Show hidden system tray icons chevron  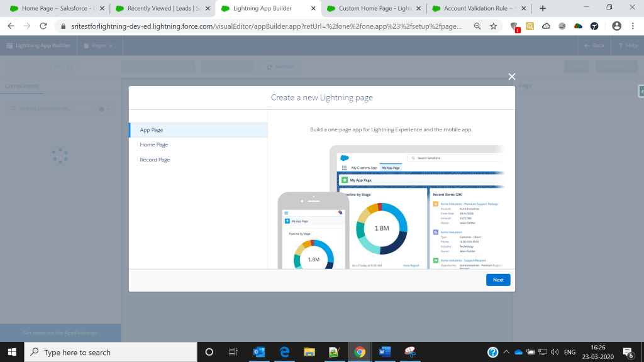506,352
